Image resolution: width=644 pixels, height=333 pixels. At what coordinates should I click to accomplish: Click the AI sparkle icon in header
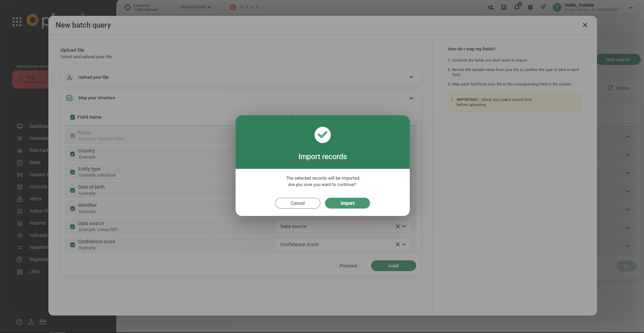coord(544,7)
